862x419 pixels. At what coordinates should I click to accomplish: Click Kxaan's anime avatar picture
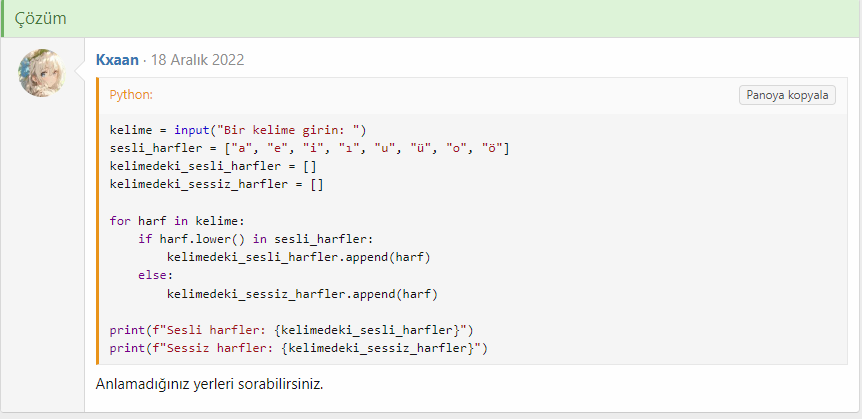click(x=43, y=73)
